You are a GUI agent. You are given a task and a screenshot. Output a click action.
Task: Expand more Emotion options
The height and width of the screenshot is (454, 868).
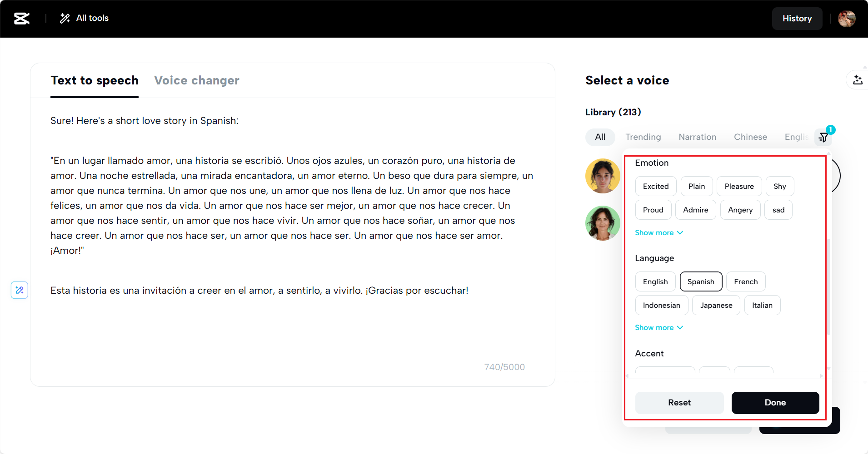tap(659, 232)
